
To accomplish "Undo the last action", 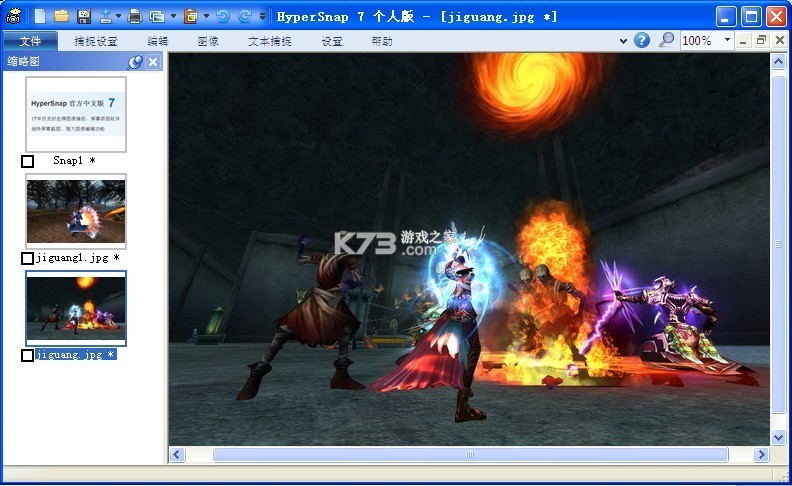I will pyautogui.click(x=223, y=16).
